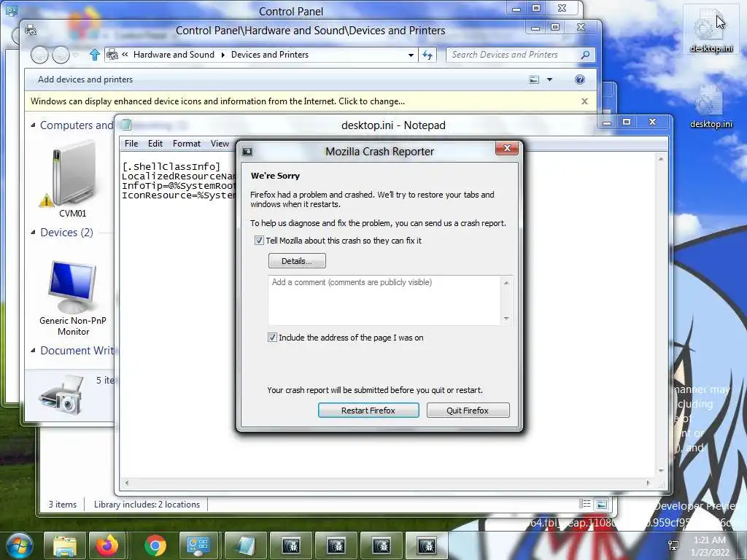Open Notepad File menu

point(131,144)
